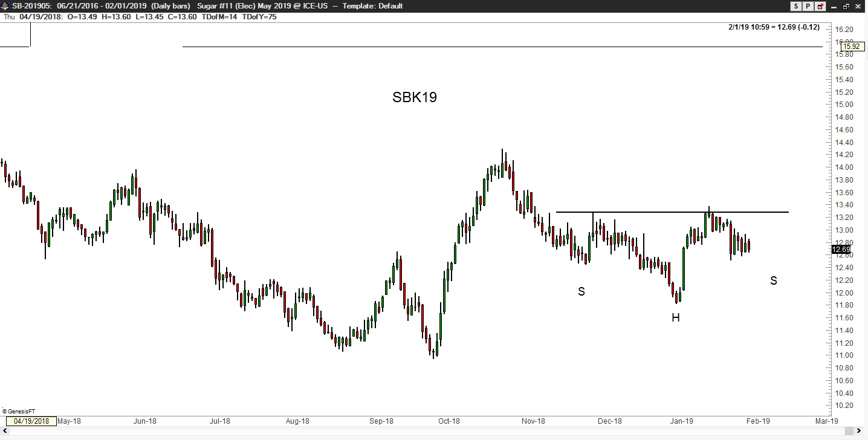
Task: Click the black 12.69 current price tag
Action: [841, 250]
